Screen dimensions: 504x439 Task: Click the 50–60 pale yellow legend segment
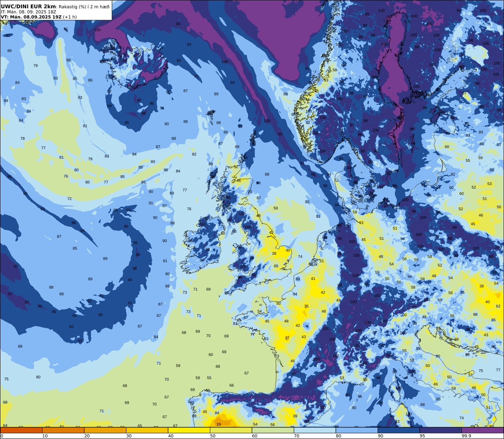(231, 430)
